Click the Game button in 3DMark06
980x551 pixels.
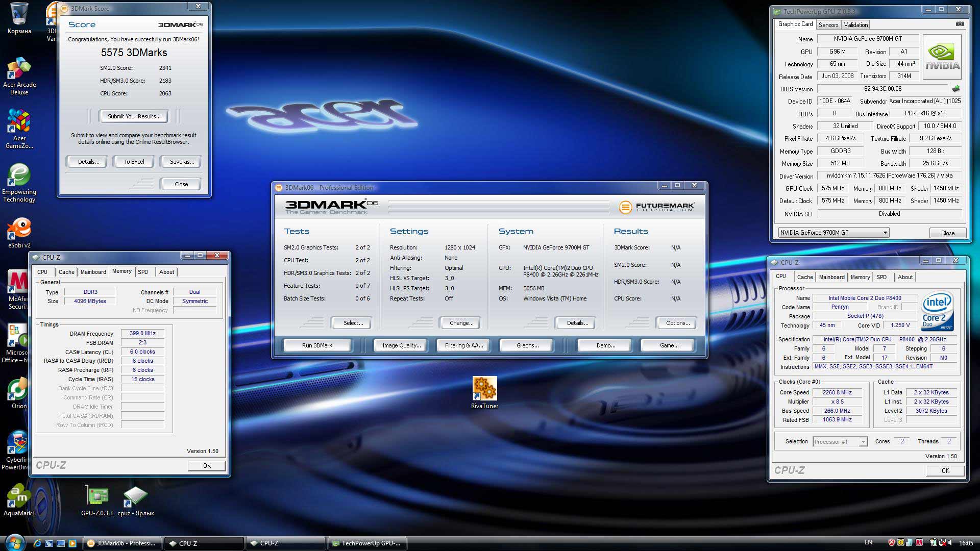[x=669, y=345]
